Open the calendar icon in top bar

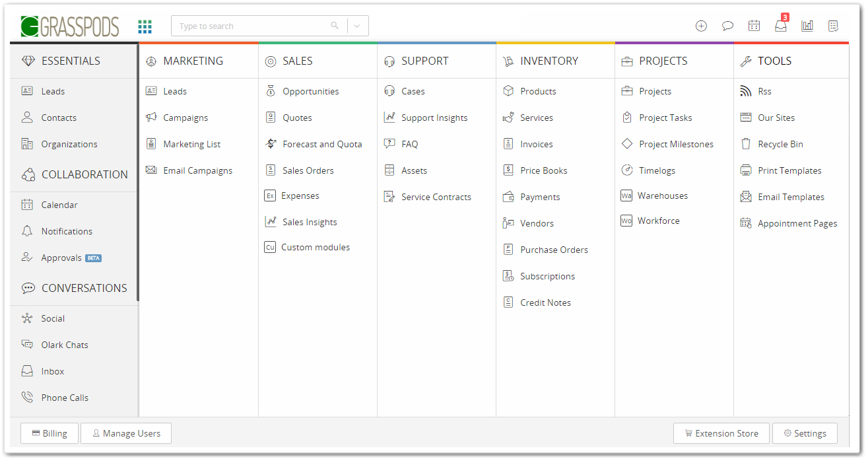754,26
